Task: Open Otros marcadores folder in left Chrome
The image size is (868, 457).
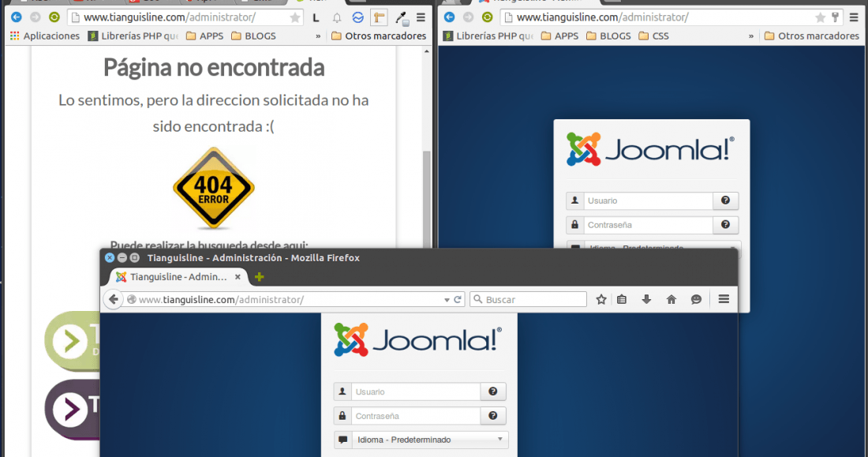Action: coord(379,36)
